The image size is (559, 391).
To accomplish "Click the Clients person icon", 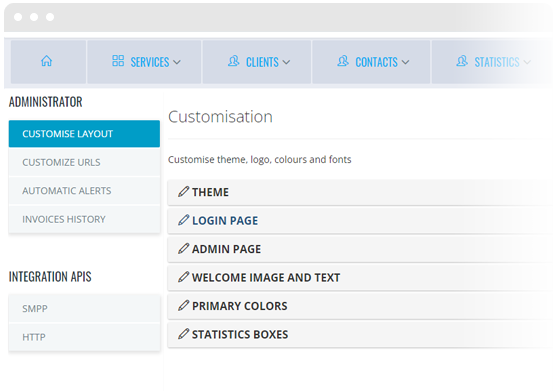I will coord(234,61).
